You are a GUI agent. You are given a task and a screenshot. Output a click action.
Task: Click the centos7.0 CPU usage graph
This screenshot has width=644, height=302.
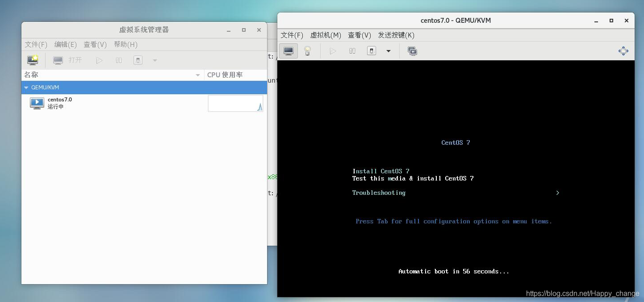pos(235,103)
